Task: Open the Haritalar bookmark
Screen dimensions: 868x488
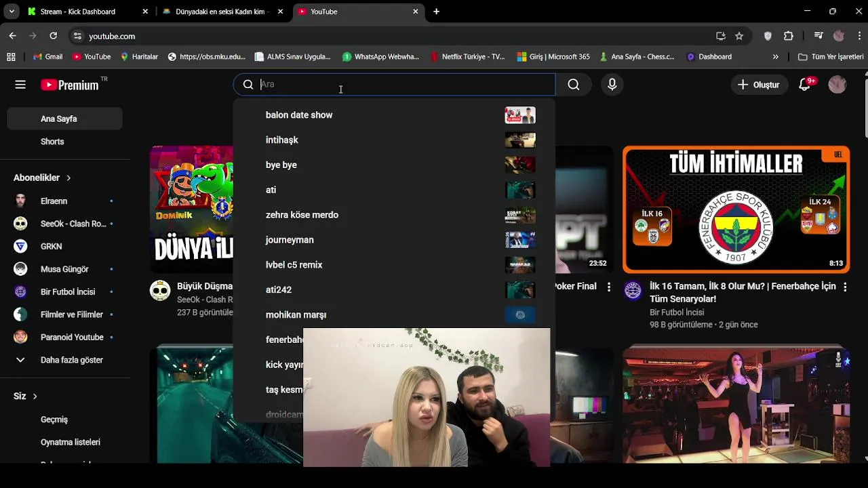Action: pos(139,57)
